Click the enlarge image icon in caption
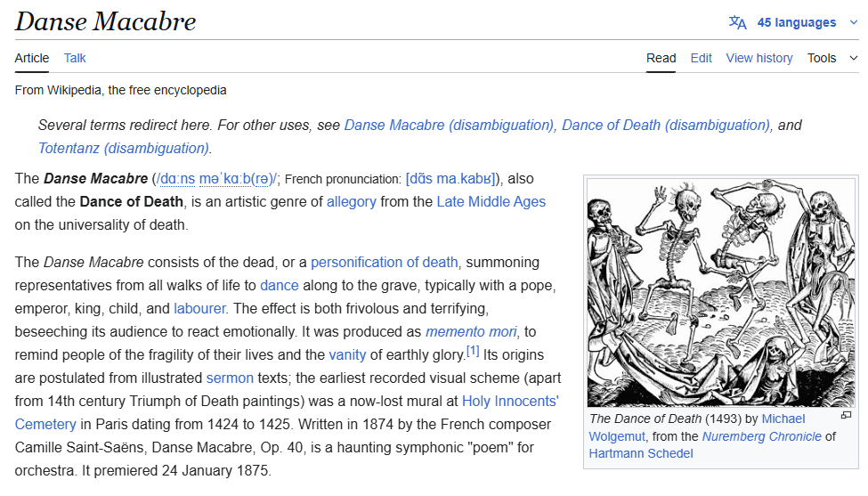Image resolution: width=868 pixels, height=496 pixels. (846, 416)
